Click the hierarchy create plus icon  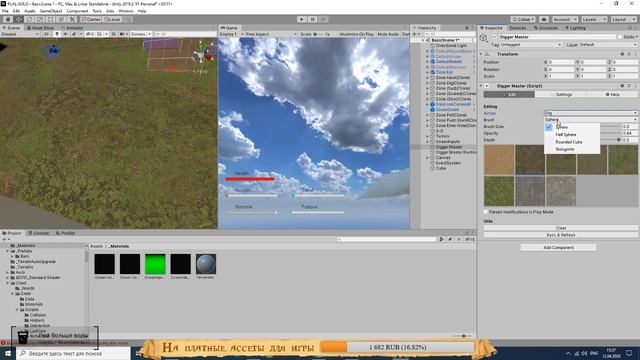(415, 34)
